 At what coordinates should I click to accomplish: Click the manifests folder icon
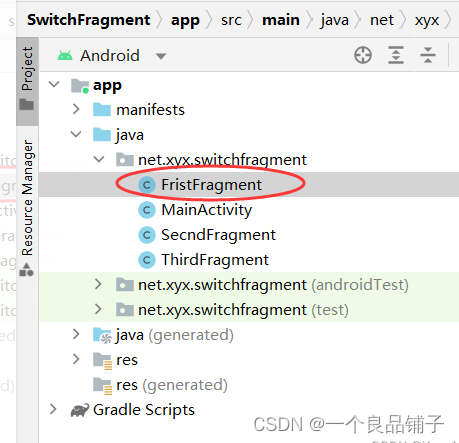pos(102,109)
